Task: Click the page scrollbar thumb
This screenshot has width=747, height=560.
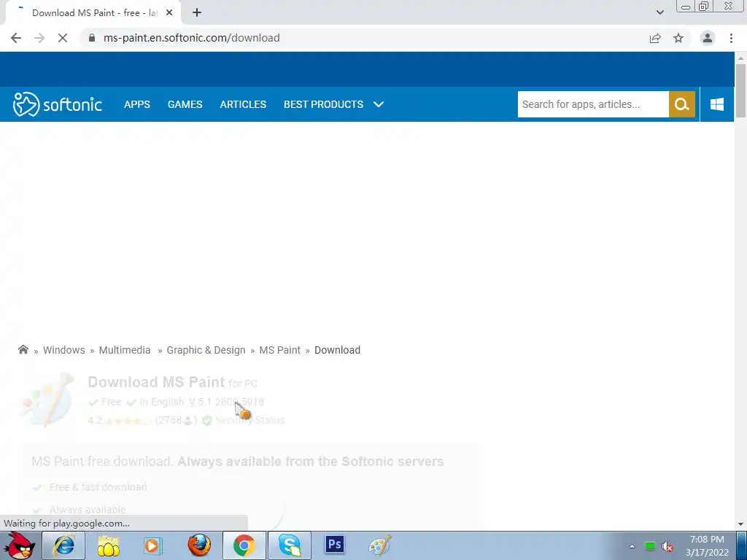Action: pyautogui.click(x=740, y=90)
